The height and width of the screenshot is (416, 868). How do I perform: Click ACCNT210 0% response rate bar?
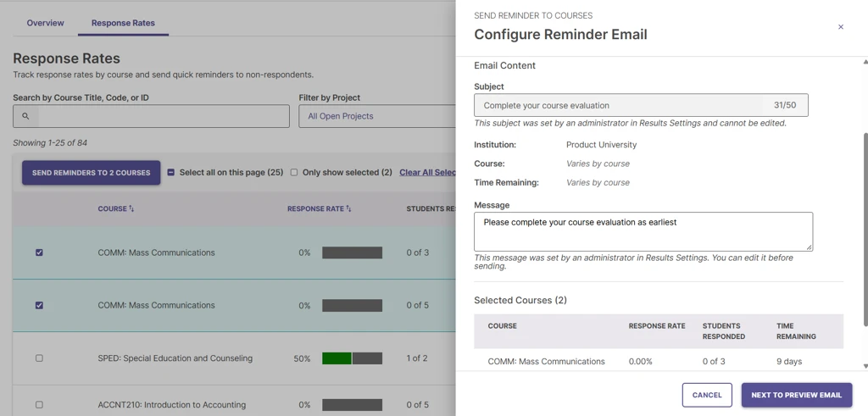352,404
